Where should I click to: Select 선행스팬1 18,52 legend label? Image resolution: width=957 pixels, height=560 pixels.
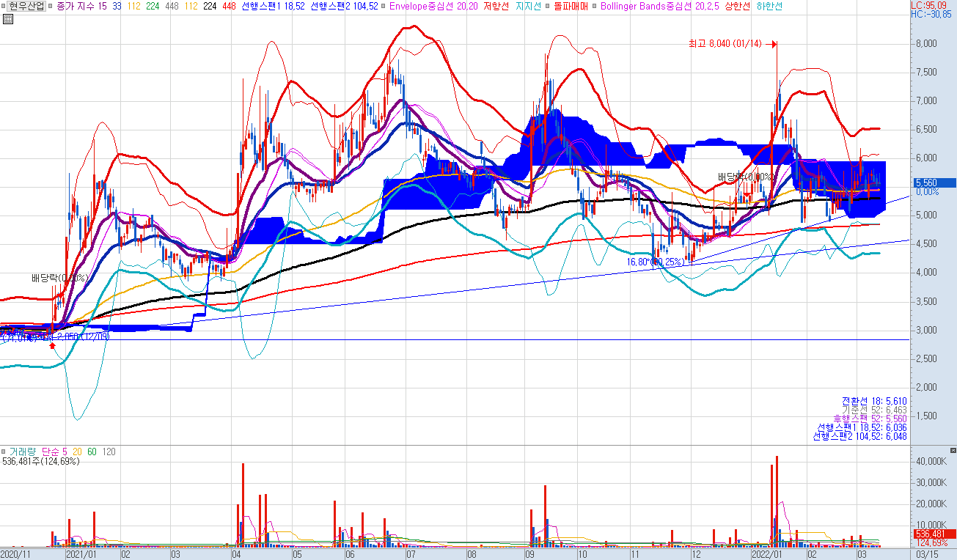pyautogui.click(x=273, y=6)
